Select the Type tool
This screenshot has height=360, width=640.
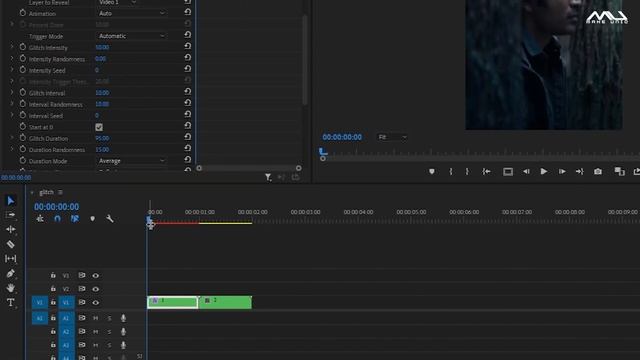pos(11,302)
